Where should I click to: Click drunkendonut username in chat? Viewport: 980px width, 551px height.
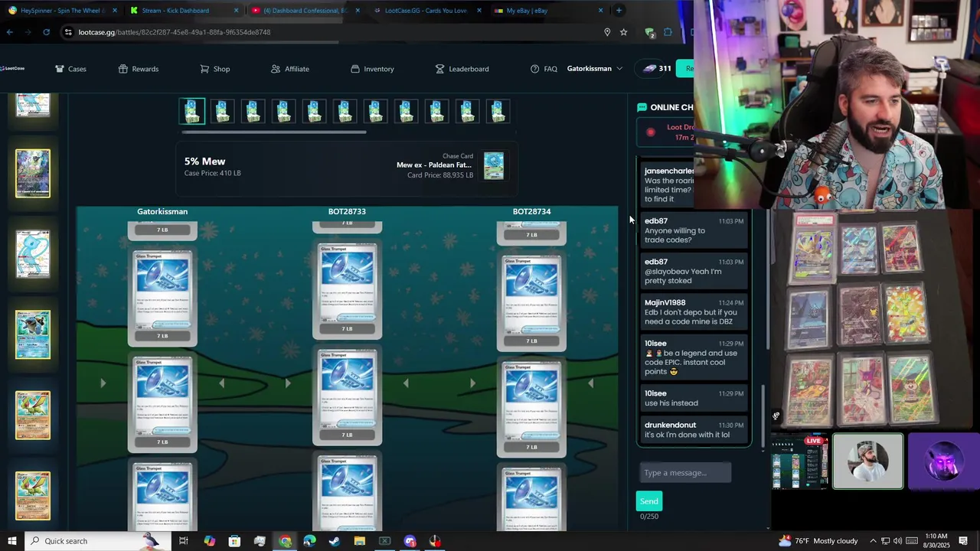coord(670,425)
